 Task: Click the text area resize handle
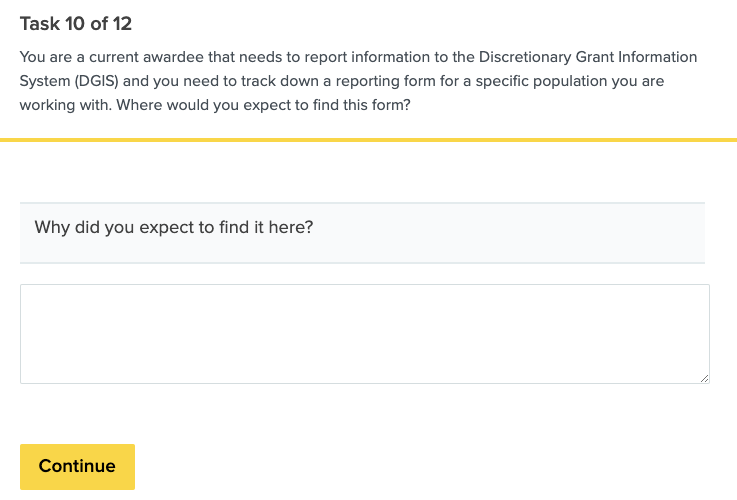704,378
